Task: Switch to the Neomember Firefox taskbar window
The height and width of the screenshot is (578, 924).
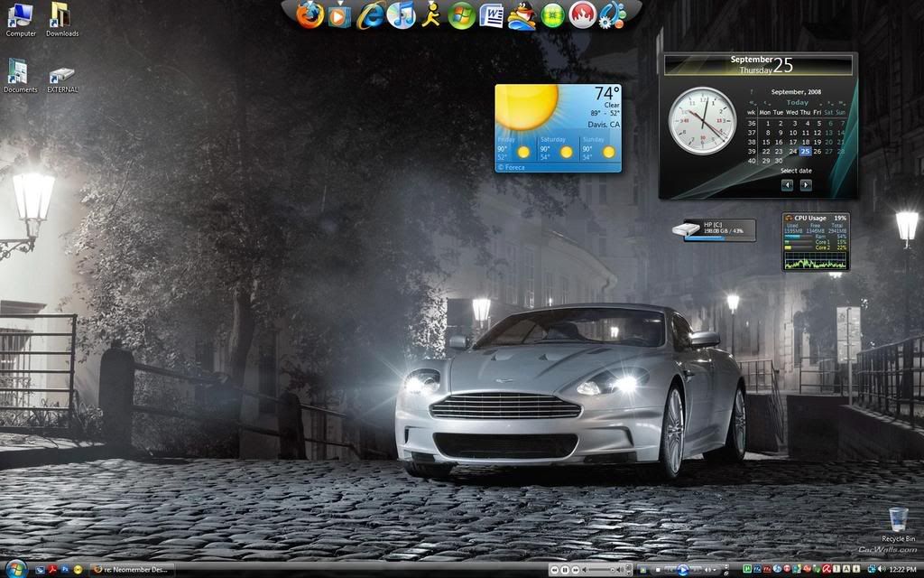Action: click(132, 570)
